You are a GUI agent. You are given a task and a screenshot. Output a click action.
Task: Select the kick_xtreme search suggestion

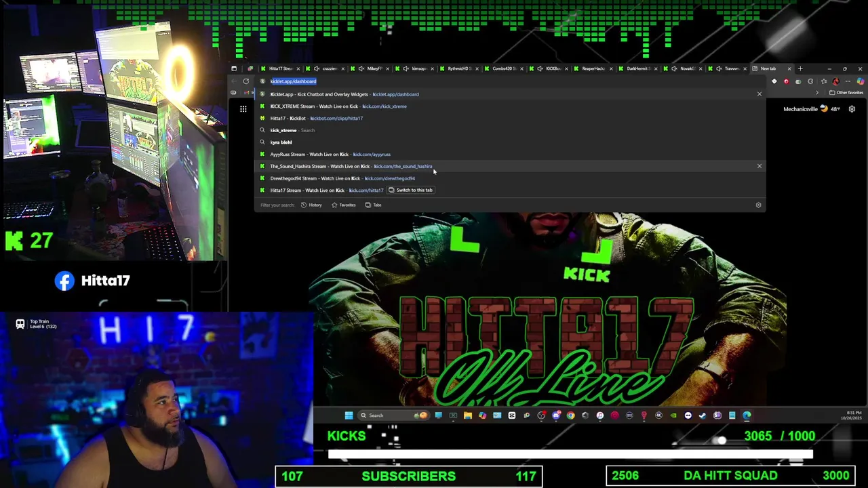[x=510, y=130]
